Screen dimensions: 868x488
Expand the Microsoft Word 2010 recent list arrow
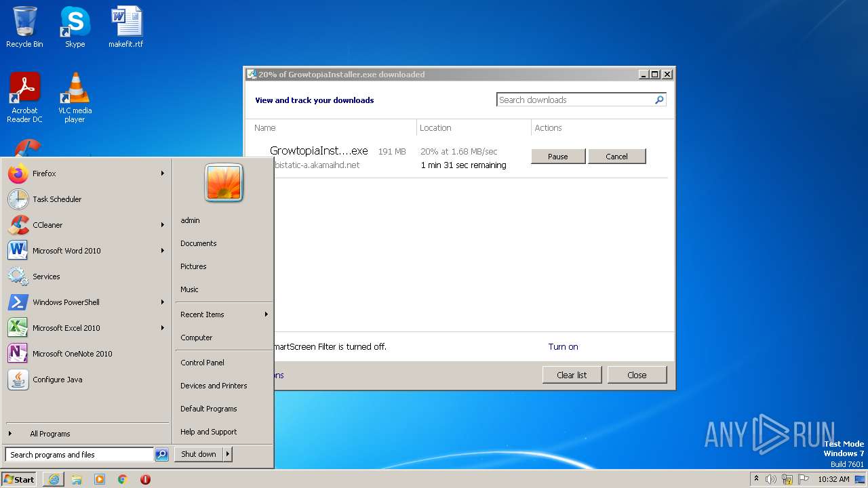(x=163, y=251)
